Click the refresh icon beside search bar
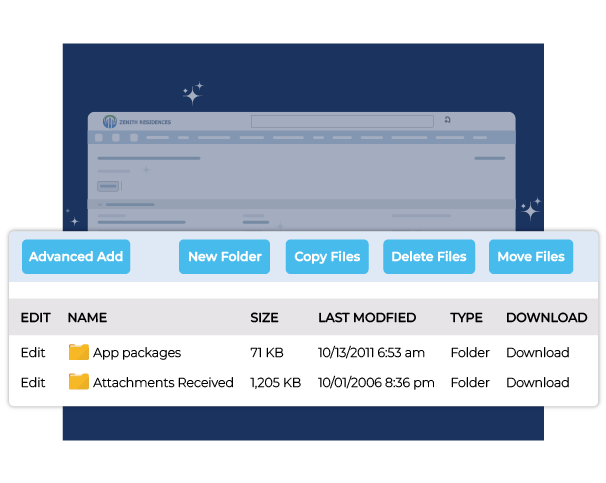 tap(447, 120)
